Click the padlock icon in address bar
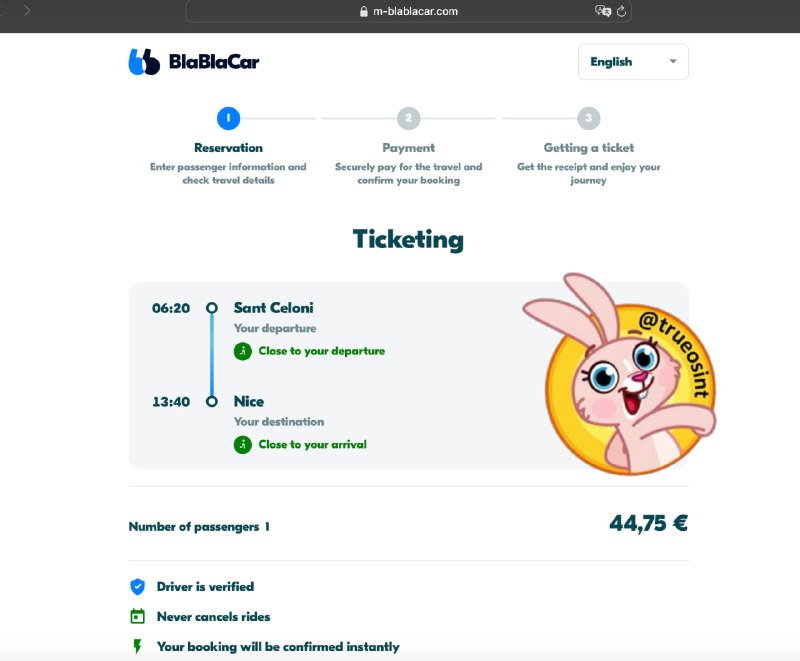Image resolution: width=800 pixels, height=661 pixels. coord(363,11)
